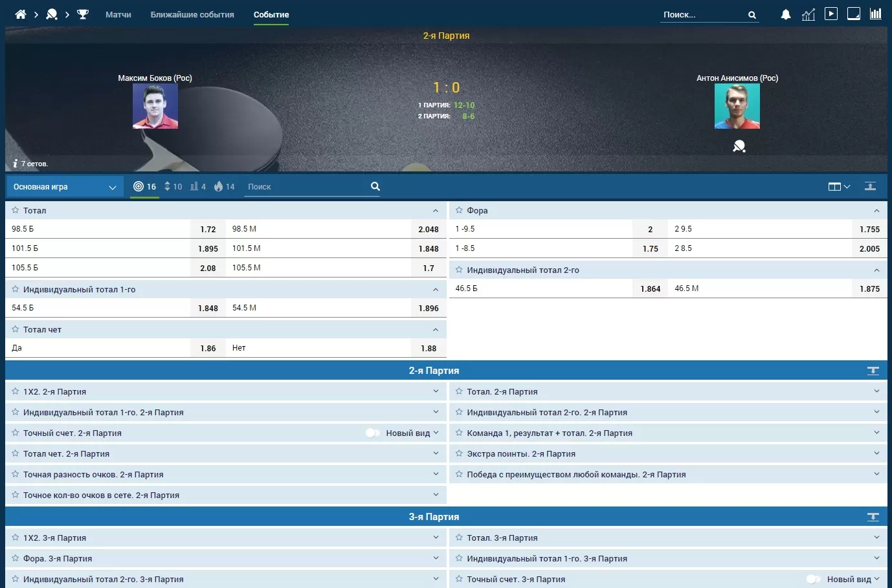
Task: Star the Фора market as favorite
Action: (x=459, y=210)
